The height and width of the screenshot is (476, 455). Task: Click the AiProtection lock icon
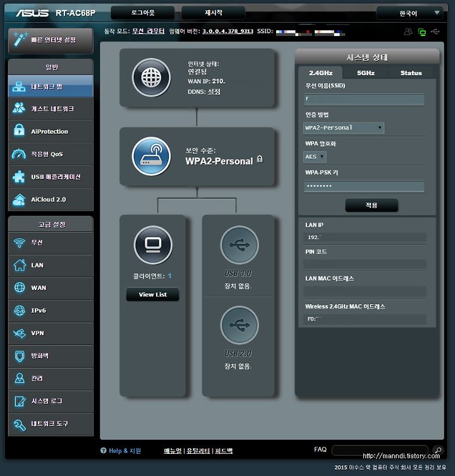[19, 131]
